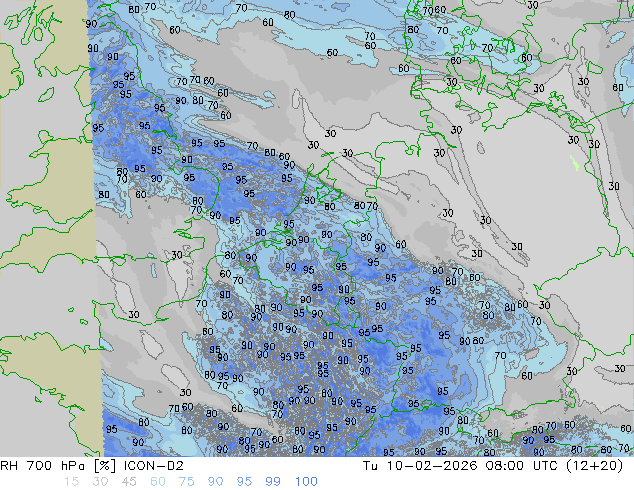Click the "ICON-D2" model name label

[154, 466]
